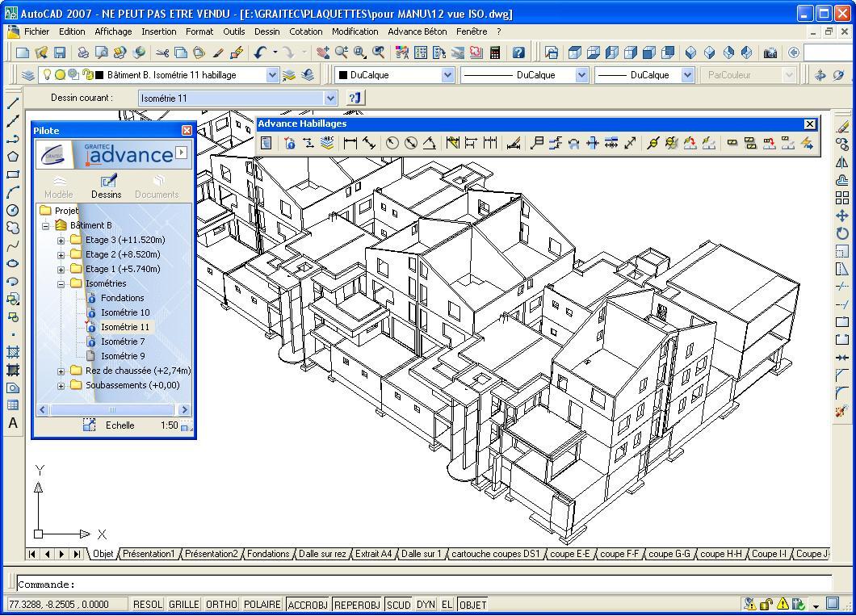This screenshot has width=856, height=616.
Task: Toggle DYN dynamic input
Action: 426,605
